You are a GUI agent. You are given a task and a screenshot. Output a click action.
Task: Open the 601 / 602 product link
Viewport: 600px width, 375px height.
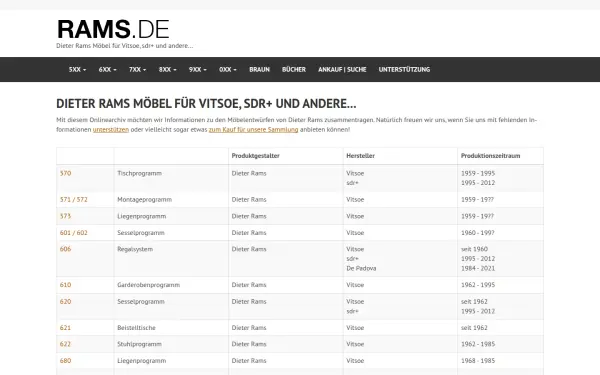point(73,233)
